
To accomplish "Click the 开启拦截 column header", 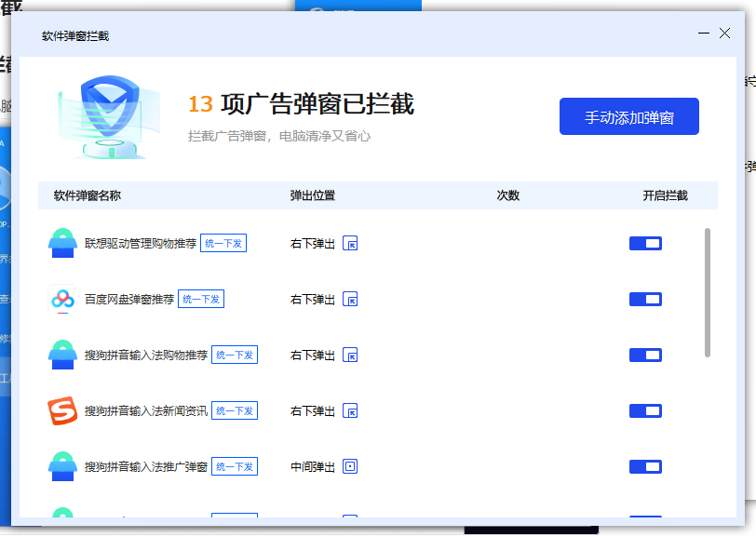I will tap(666, 195).
